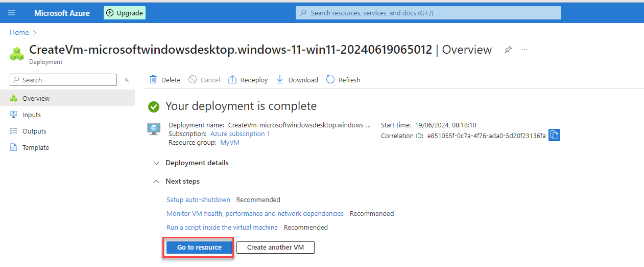Click the virtual machine monitor icon

pyautogui.click(x=154, y=129)
